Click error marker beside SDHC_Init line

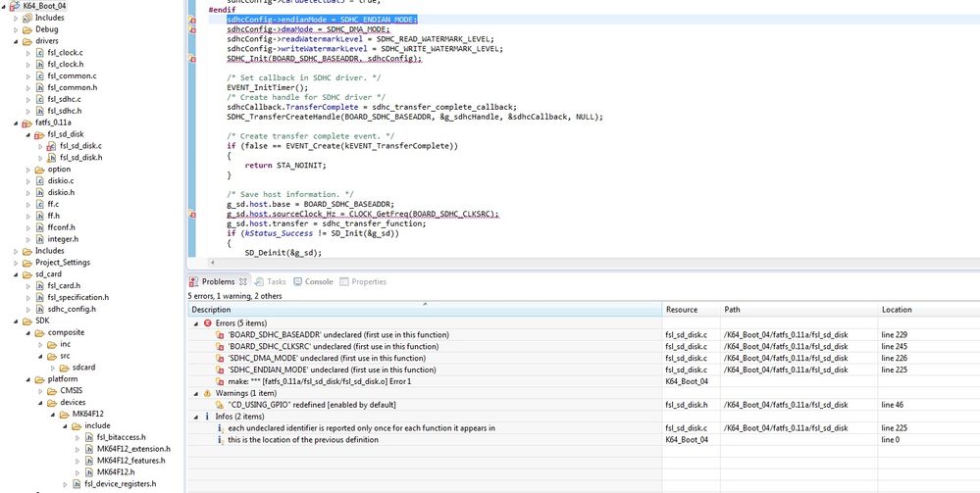(192, 59)
